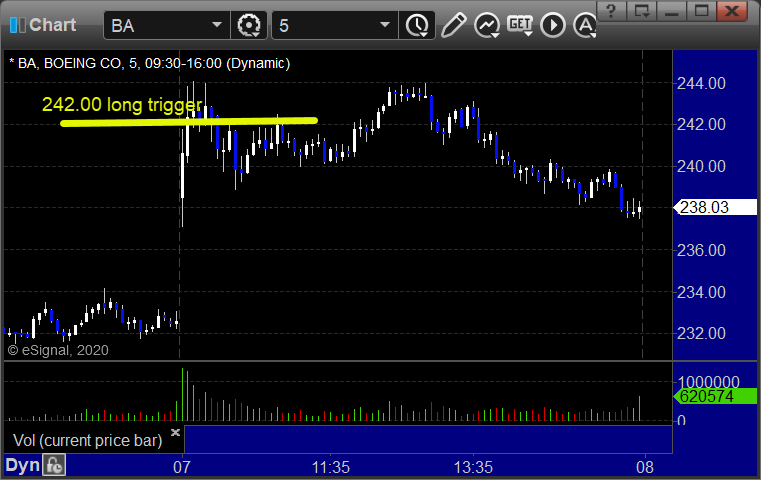Screen dimensions: 761x480
Task: Open the symbol settings gear
Action: point(248,25)
